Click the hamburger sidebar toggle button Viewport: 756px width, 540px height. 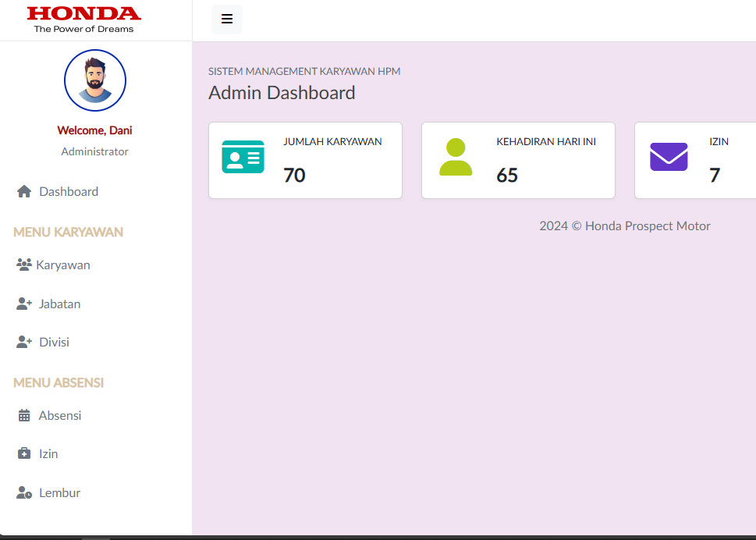(x=227, y=20)
